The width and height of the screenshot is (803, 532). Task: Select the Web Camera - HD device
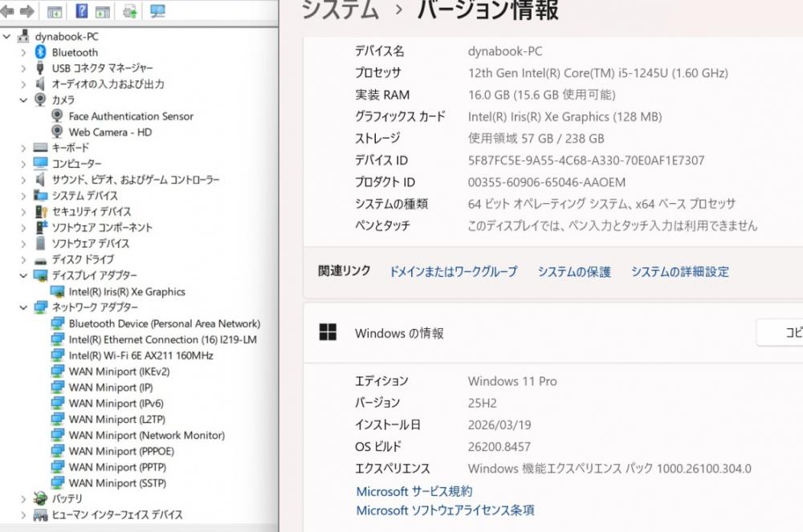coord(110,132)
